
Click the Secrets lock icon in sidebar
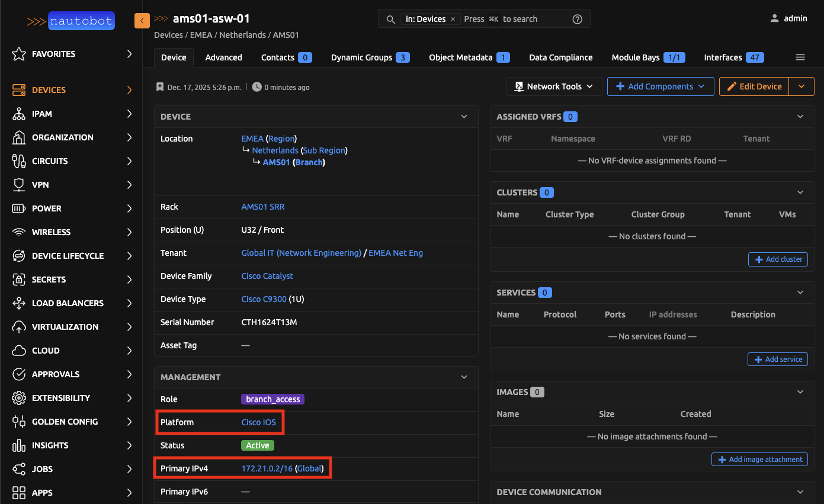[x=19, y=280]
